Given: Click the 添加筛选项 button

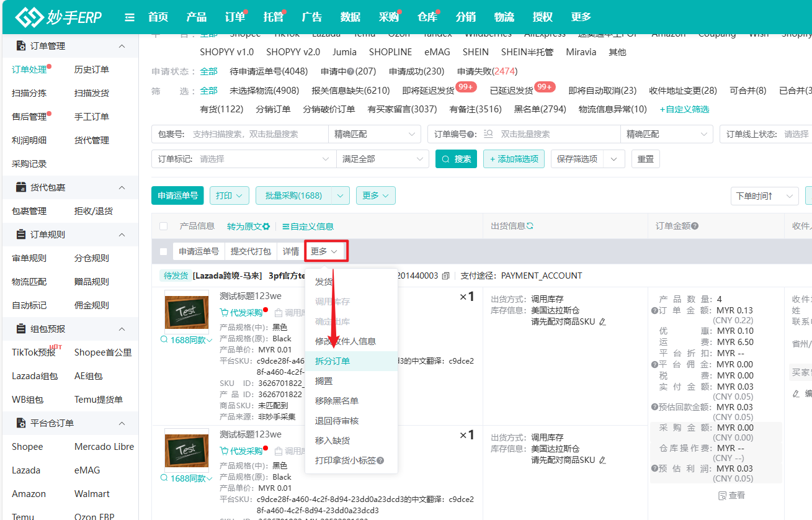Looking at the screenshot, I should [x=514, y=159].
